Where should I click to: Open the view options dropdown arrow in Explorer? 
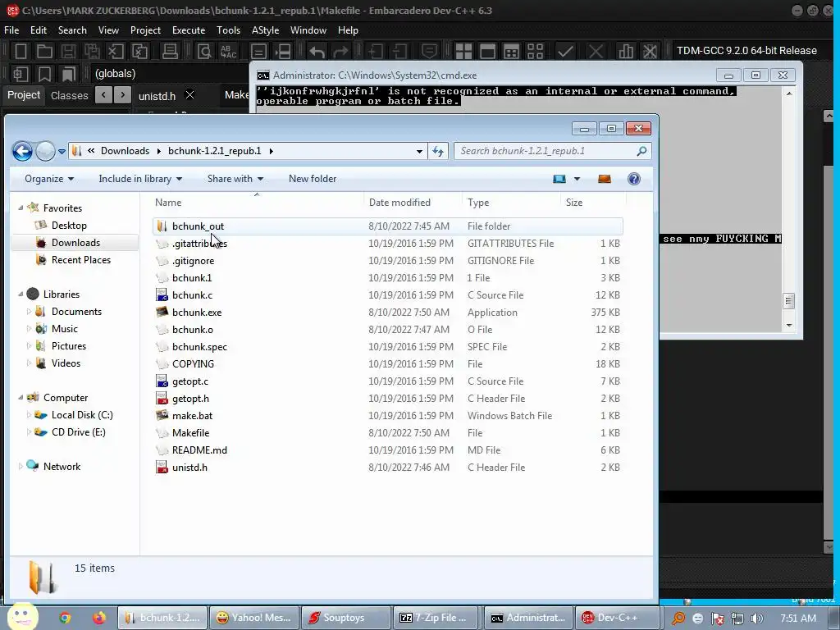coord(577,179)
